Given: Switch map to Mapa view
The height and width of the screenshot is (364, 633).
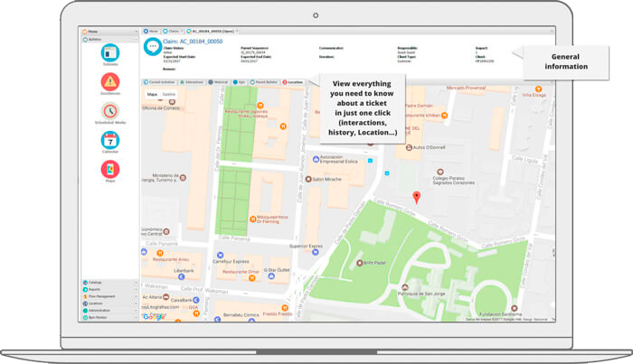Looking at the screenshot, I should (x=152, y=94).
